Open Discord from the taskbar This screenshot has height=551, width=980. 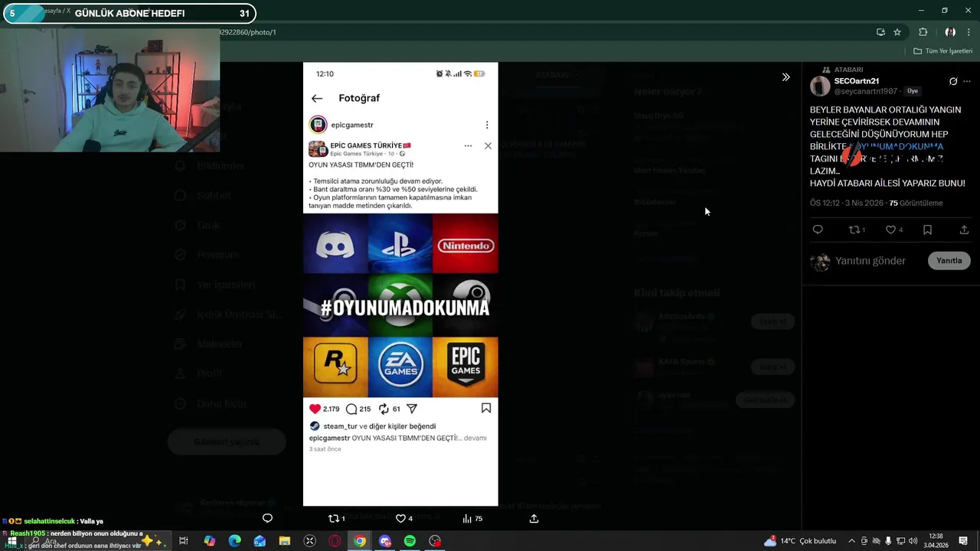pyautogui.click(x=385, y=541)
